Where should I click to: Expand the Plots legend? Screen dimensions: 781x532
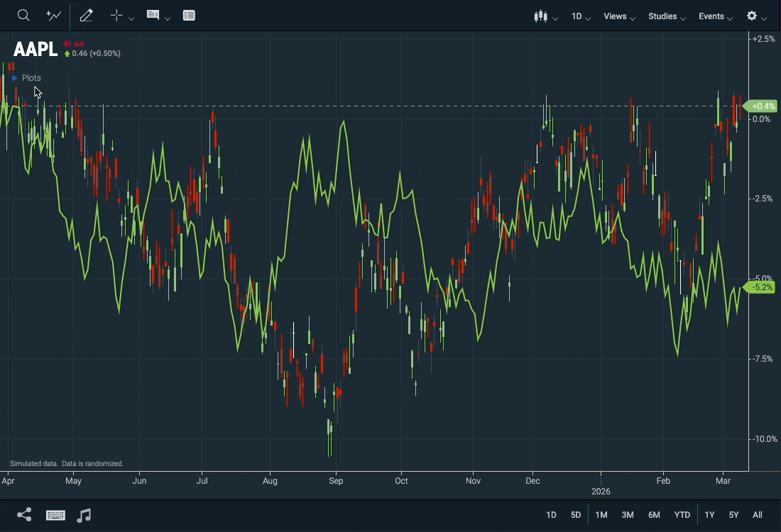[x=27, y=78]
